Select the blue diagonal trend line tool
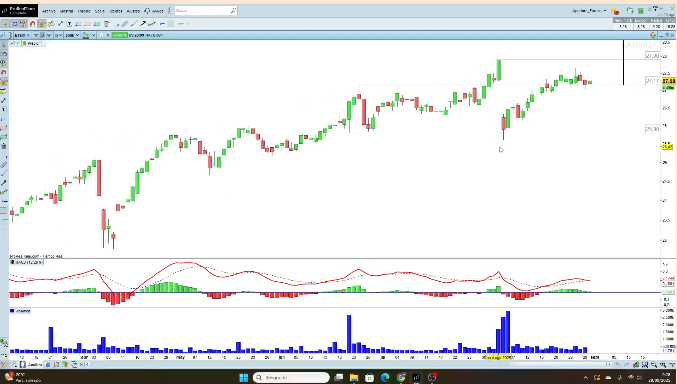This screenshot has width=677, height=384. coord(134,24)
